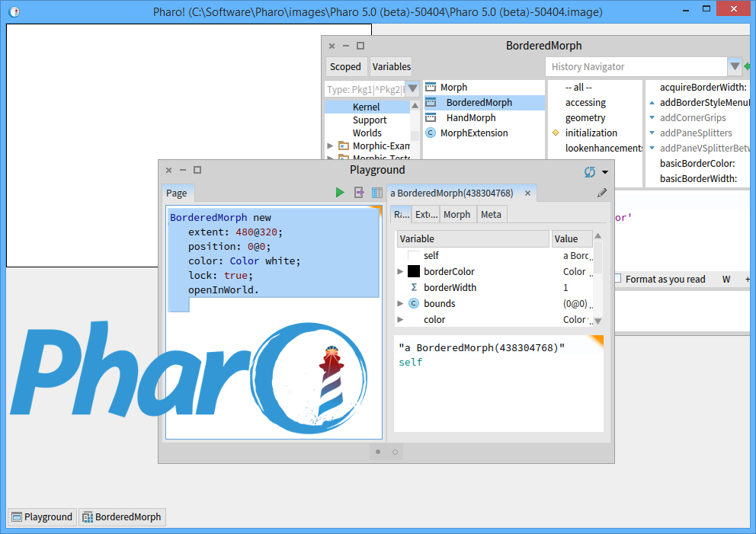Click the BorderedMorph class icon in list

431,102
